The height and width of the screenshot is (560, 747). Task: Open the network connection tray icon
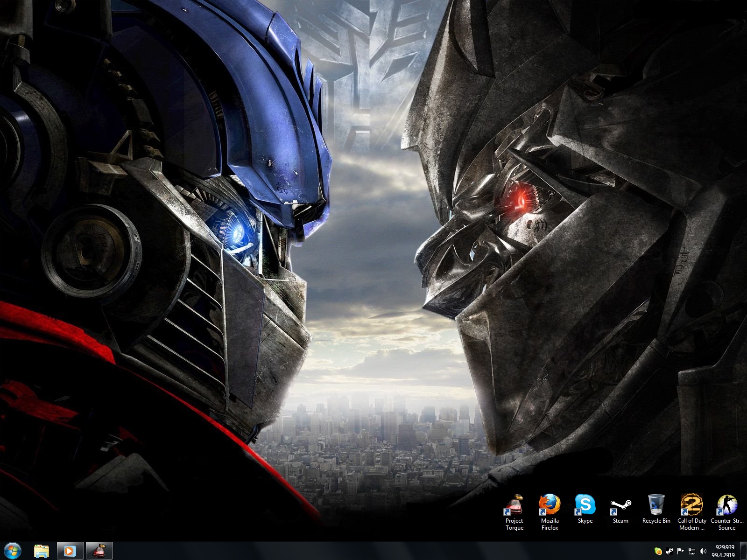tap(692, 551)
